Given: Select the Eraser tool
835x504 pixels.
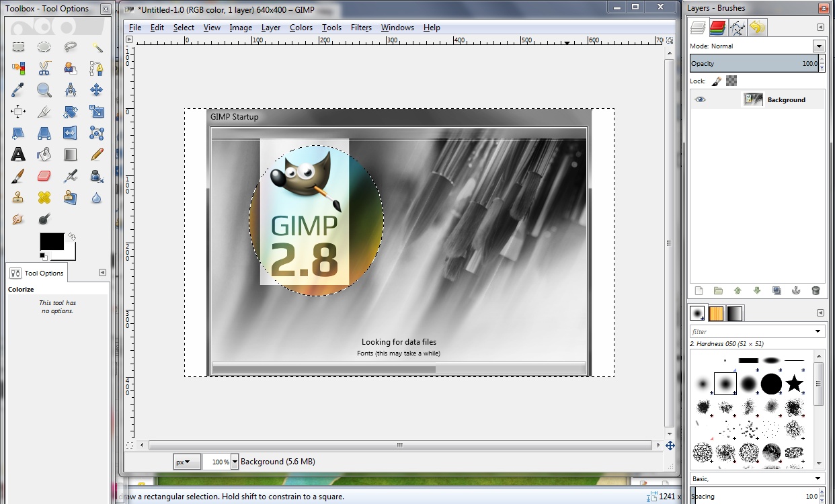Looking at the screenshot, I should coord(44,176).
